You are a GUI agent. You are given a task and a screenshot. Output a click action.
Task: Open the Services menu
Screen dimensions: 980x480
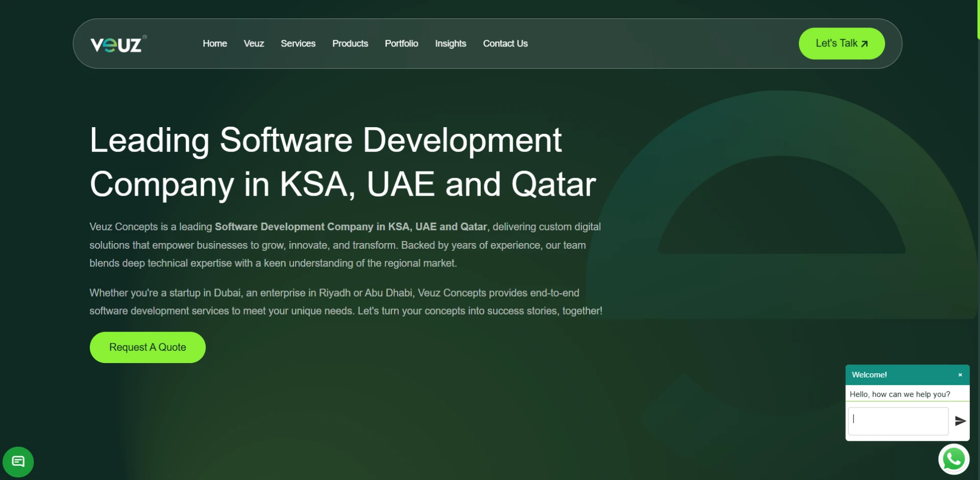[298, 44]
